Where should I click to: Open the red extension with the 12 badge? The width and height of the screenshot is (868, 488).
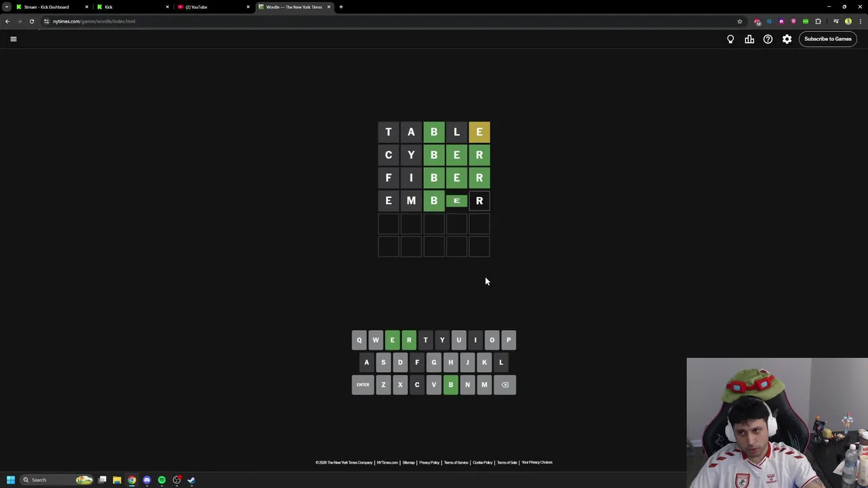[x=757, y=21]
